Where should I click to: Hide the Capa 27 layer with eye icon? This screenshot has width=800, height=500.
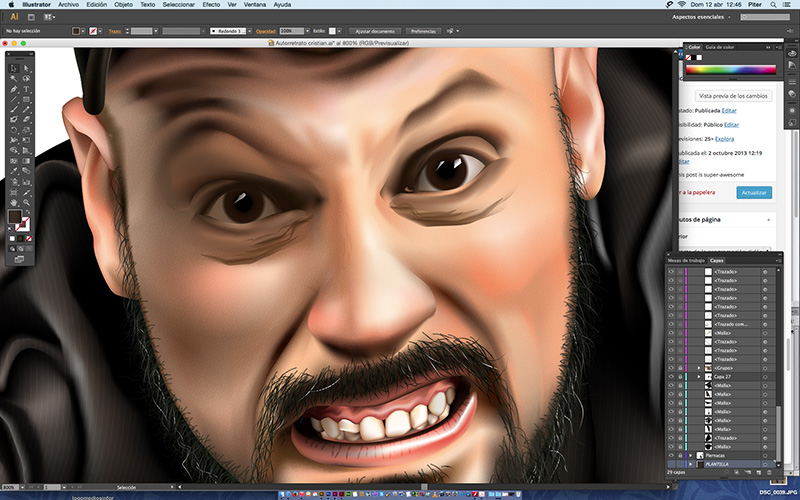672,376
